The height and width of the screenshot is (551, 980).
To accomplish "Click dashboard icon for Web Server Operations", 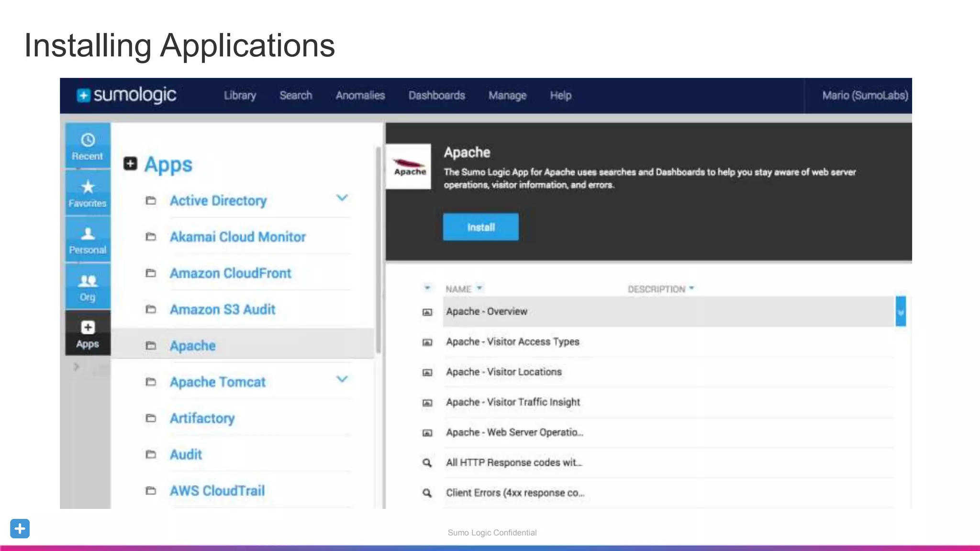I will (427, 433).
